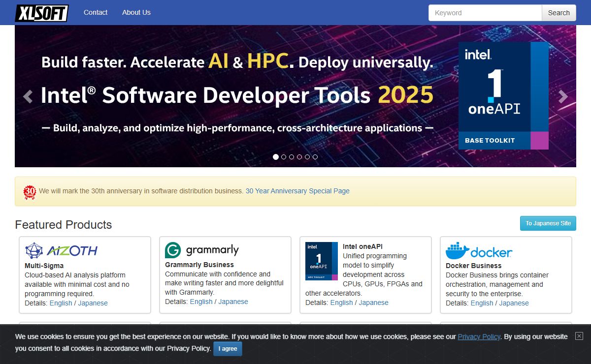Open Multi-Sigma English details
The image size is (591, 364).
point(61,303)
